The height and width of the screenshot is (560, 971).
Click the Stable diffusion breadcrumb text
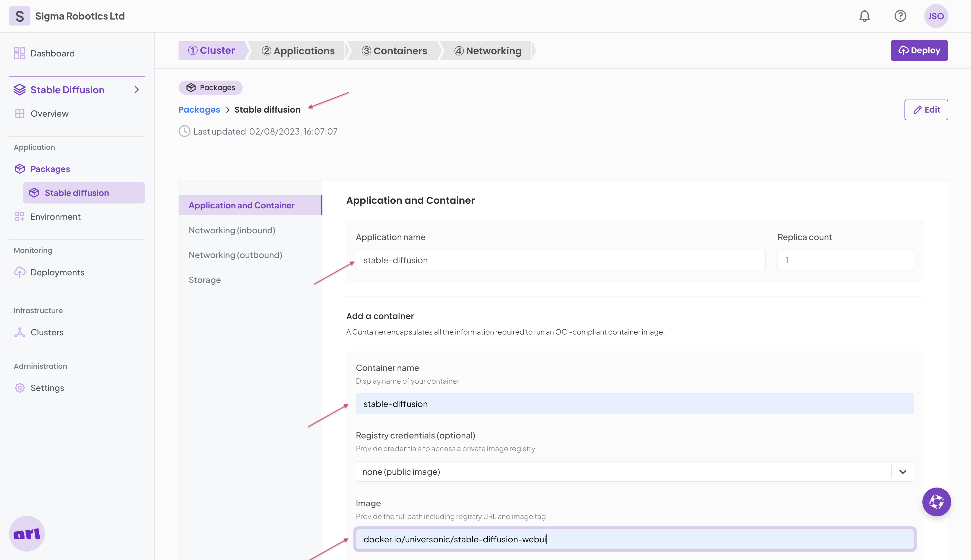click(x=267, y=110)
